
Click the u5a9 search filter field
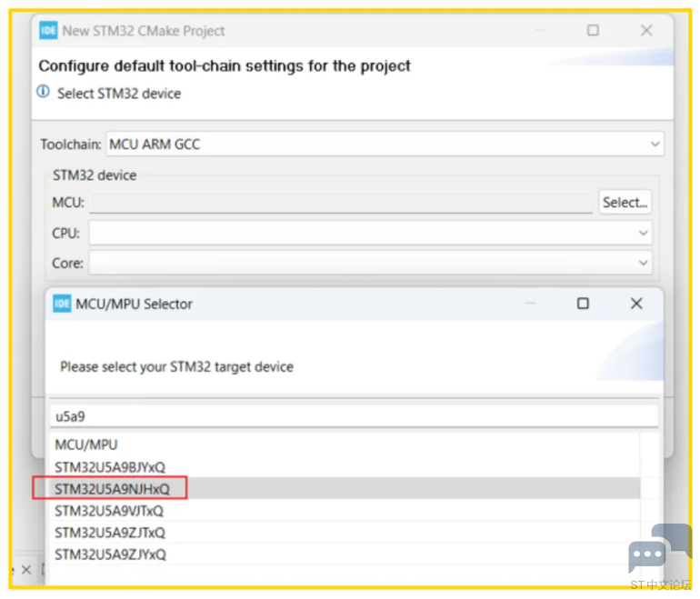point(354,416)
